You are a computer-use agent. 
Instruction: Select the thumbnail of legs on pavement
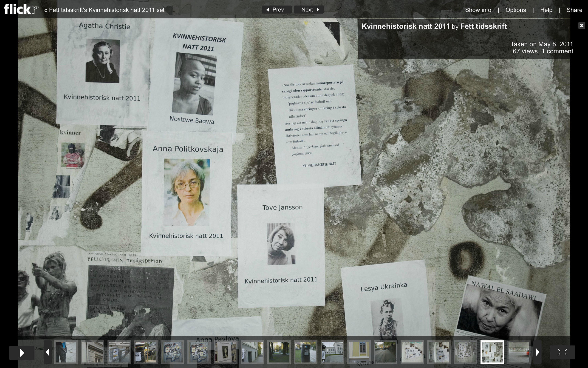pyautogui.click(x=66, y=352)
